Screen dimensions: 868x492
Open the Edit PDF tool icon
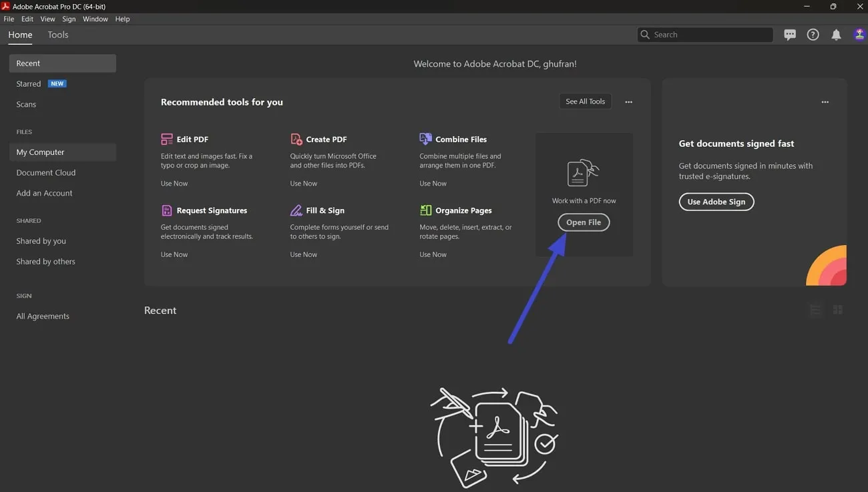166,139
